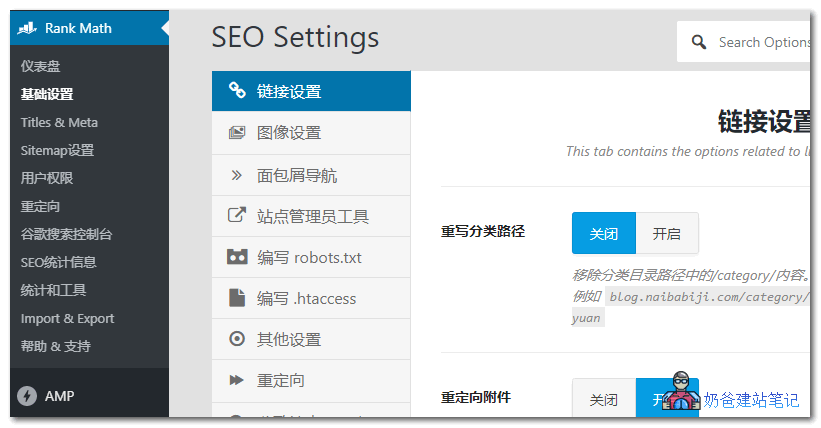821x428 pixels.
Task: Click the magnifier icon in search box
Action: pos(697,43)
